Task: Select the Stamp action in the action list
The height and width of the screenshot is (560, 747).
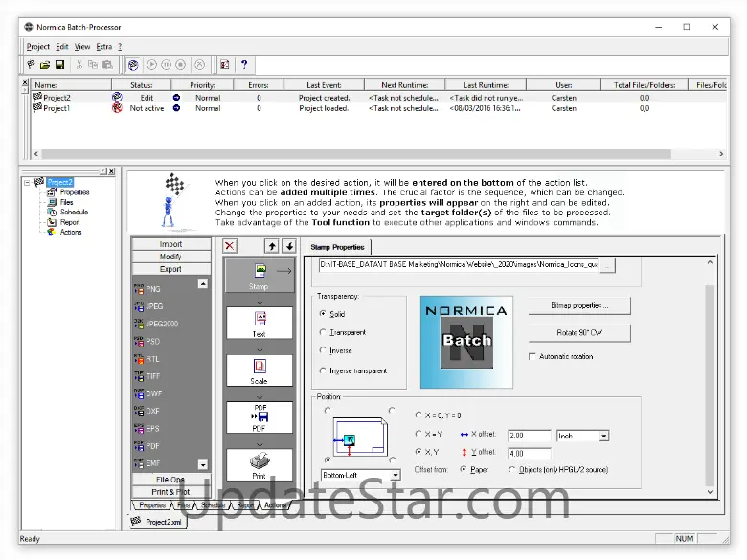Action: tap(259, 276)
